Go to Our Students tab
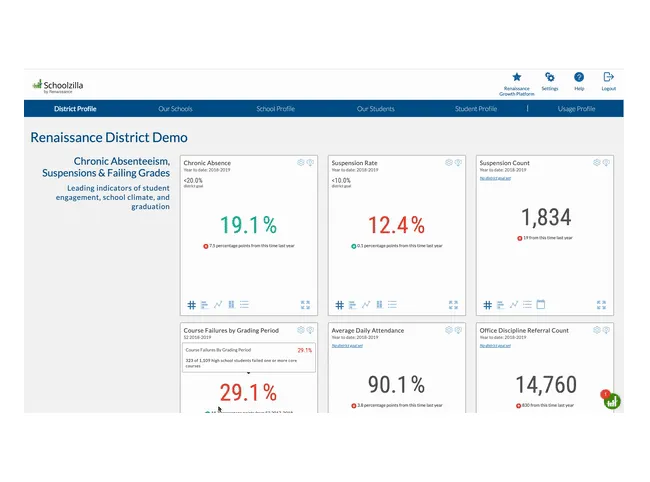The height and width of the screenshot is (482, 650). pos(376,109)
